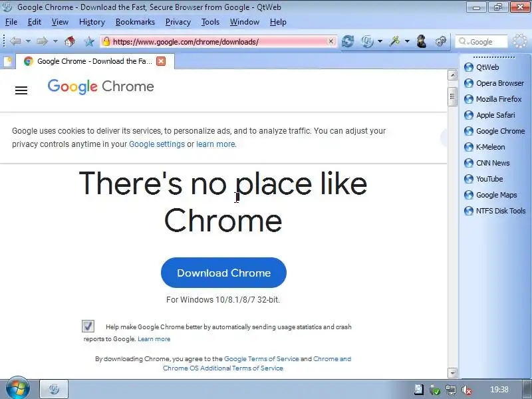Viewport: 532px width, 399px height.
Task: Open K-Meleon bookmark in sidebar
Action: [x=485, y=147]
